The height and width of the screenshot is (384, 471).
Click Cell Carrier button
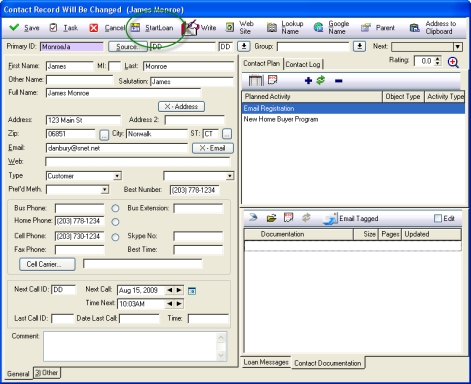click(47, 264)
